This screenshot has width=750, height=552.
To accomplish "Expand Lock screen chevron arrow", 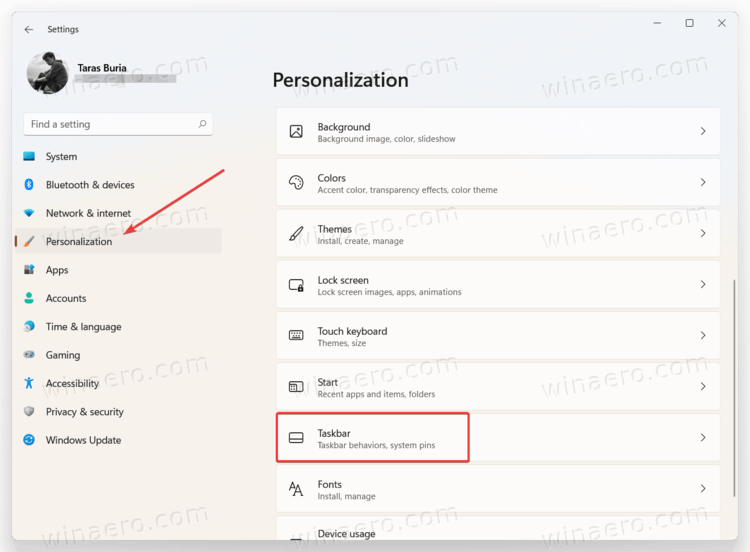I will (703, 285).
